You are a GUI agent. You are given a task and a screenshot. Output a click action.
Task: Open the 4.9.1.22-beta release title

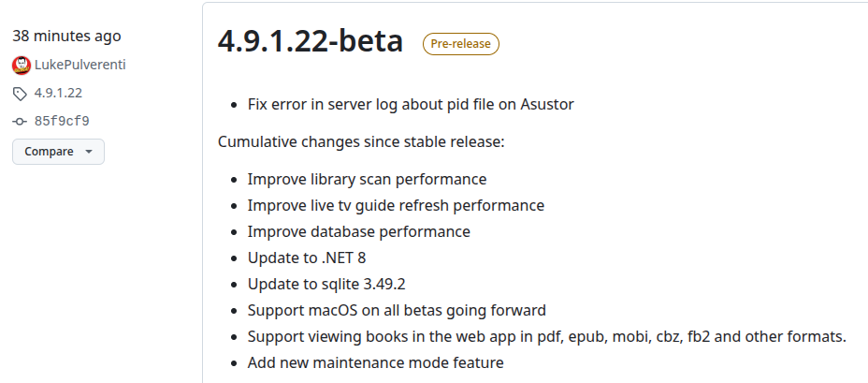tap(311, 42)
